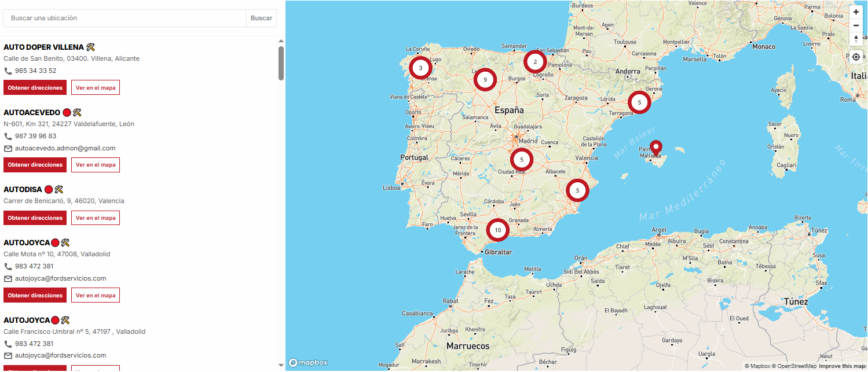
Task: Open the Improve this map link
Action: coord(843,366)
